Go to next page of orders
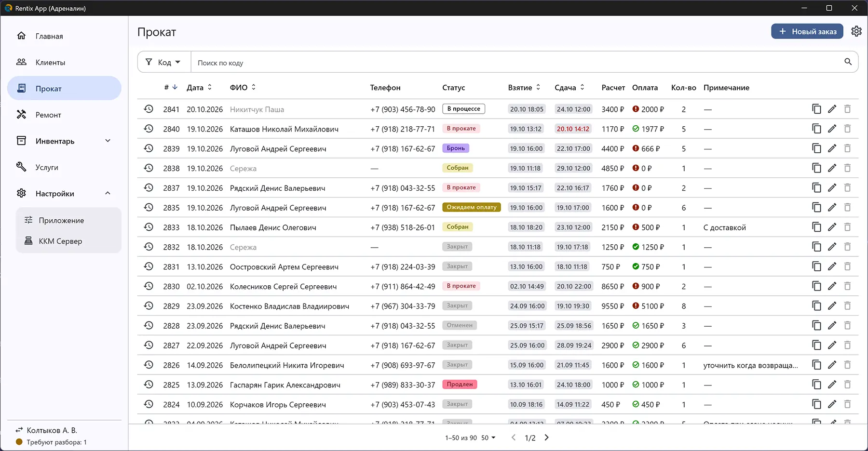868x451 pixels. (x=546, y=438)
